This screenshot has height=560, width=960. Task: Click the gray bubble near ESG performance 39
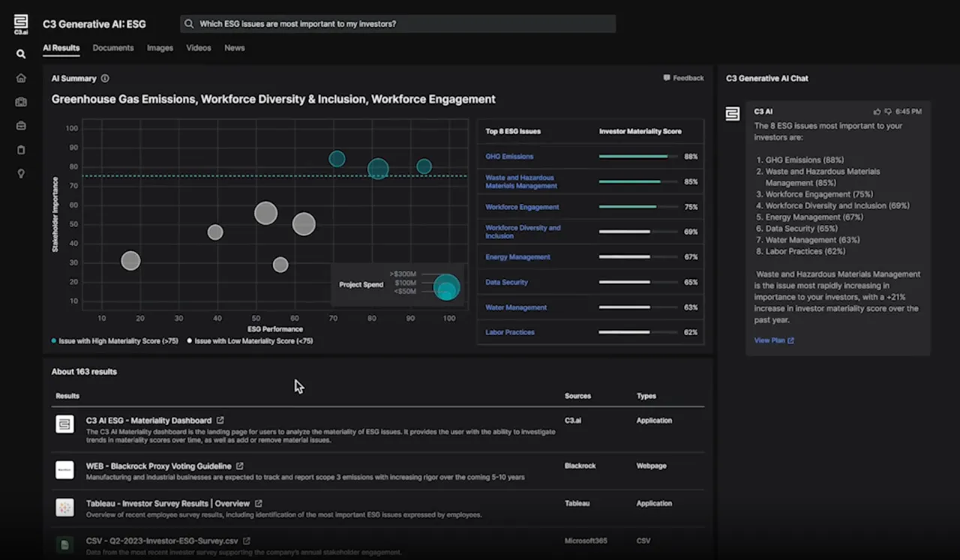[x=215, y=232]
